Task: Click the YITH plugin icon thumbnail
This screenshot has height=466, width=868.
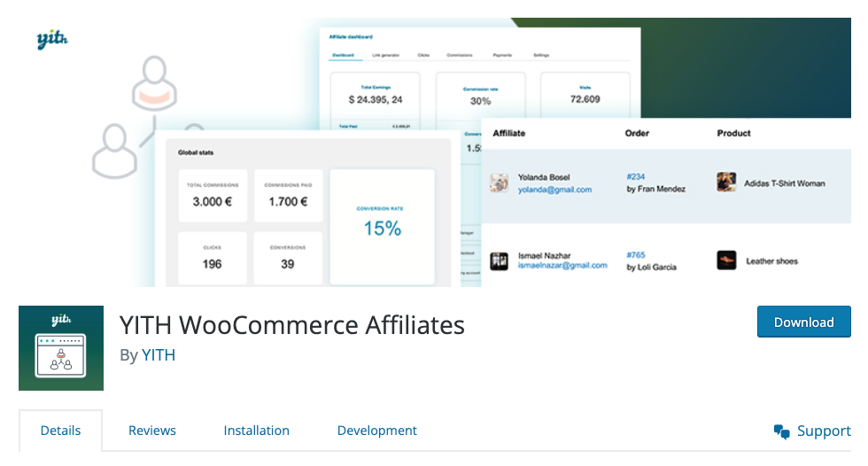Action: point(61,348)
